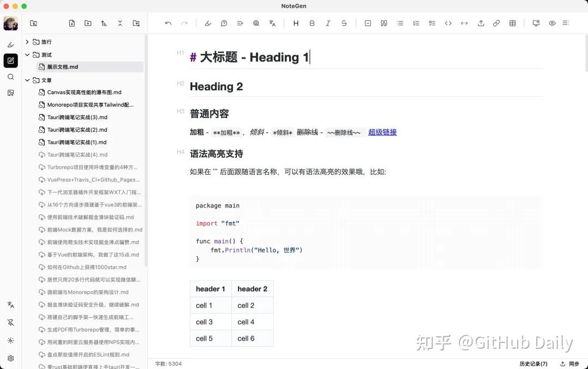Collapse all folders in file panel
The height and width of the screenshot is (369, 588).
[120, 23]
